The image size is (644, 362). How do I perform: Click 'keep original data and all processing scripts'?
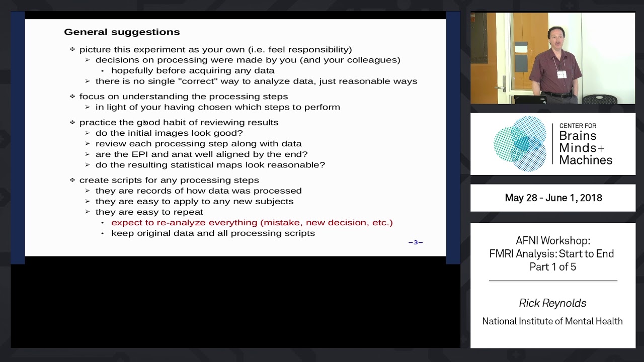(x=213, y=233)
